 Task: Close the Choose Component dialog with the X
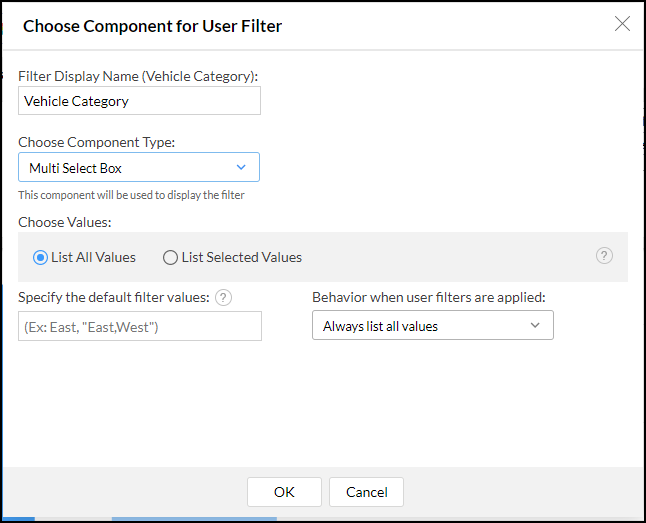point(622,24)
